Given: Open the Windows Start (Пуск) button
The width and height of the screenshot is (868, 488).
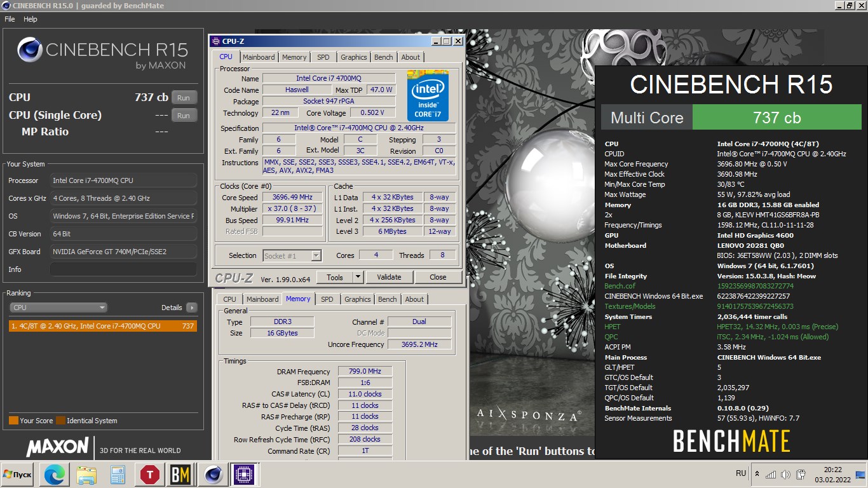Looking at the screenshot, I should coord(17,475).
